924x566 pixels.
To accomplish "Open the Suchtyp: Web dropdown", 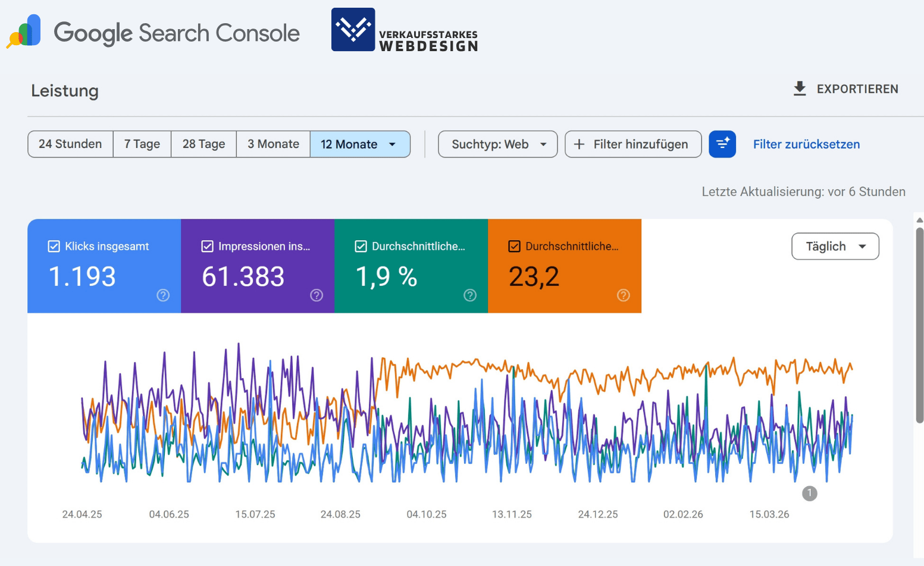I will point(497,144).
